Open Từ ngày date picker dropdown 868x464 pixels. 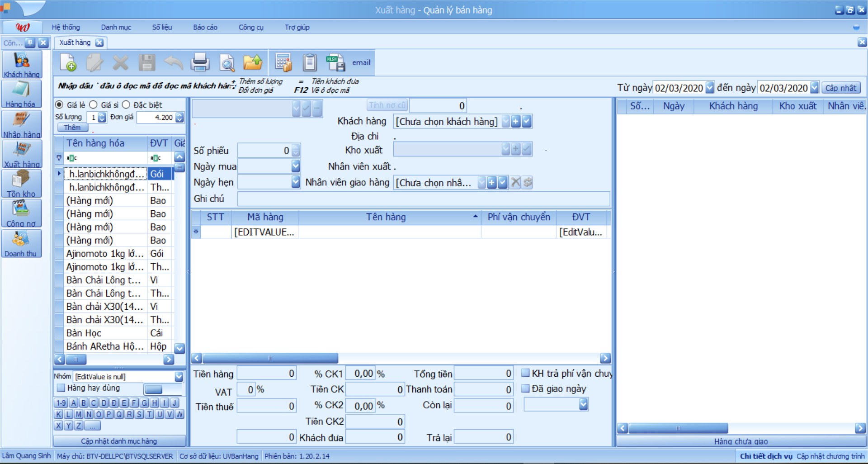pyautogui.click(x=710, y=87)
